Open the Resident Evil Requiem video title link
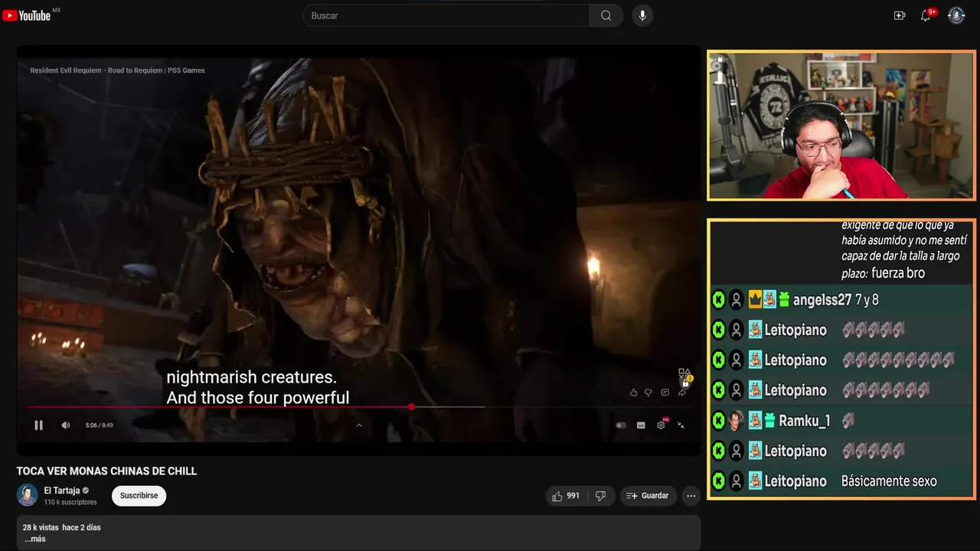Screen dimensions: 980x551 (x=117, y=70)
